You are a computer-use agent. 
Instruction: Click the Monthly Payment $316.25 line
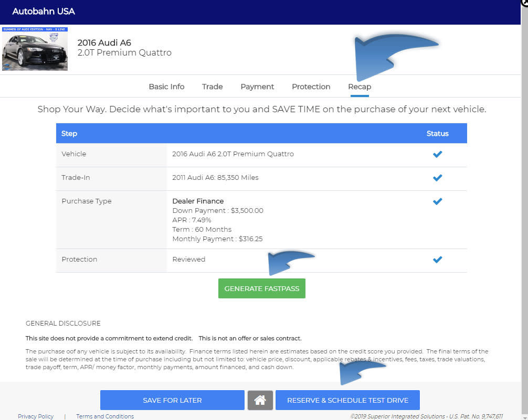click(217, 239)
